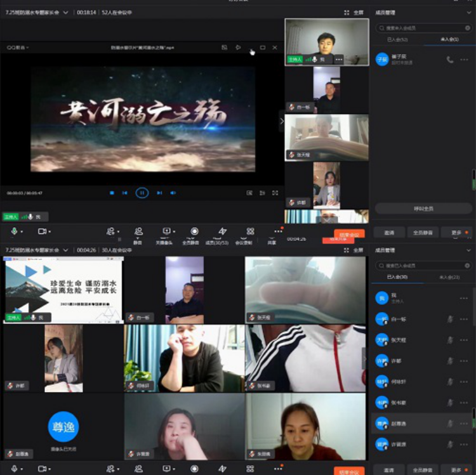Click 全屏 fullscreen in the 52-person meeting
The width and height of the screenshot is (476, 475).
pos(354,13)
